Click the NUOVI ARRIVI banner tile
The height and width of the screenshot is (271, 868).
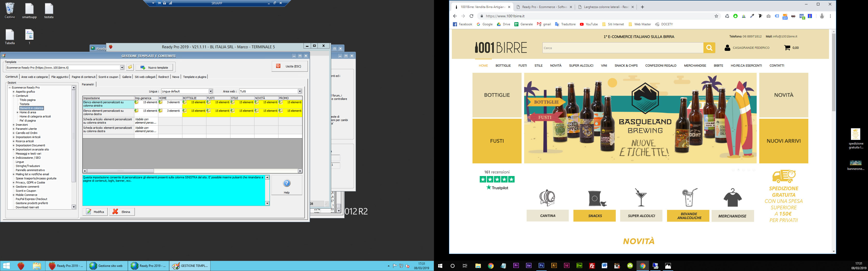click(x=784, y=141)
